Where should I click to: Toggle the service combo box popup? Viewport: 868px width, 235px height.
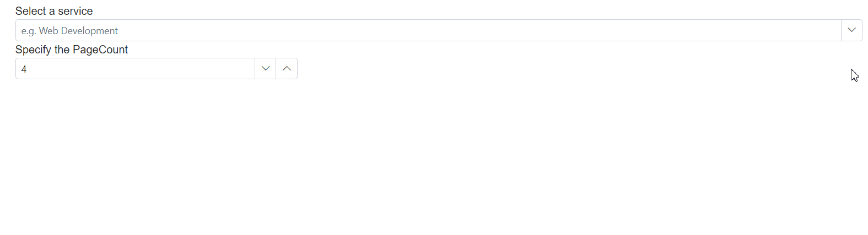click(851, 30)
